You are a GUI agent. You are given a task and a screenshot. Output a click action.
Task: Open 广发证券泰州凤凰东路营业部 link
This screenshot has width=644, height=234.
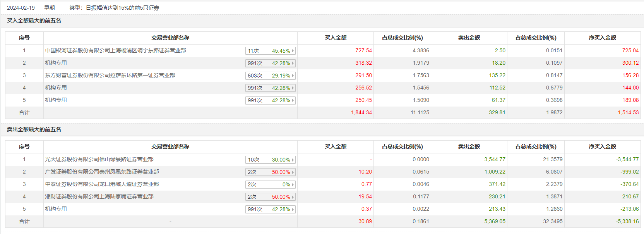pyautogui.click(x=102, y=172)
